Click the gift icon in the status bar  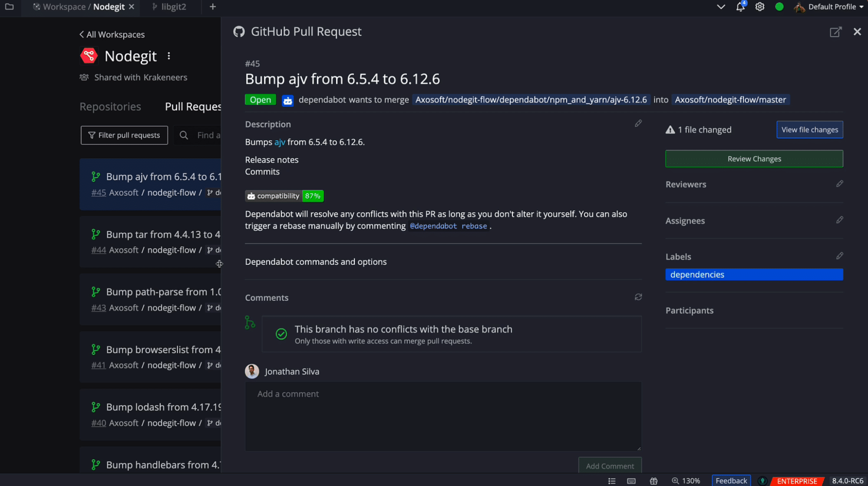(653, 480)
